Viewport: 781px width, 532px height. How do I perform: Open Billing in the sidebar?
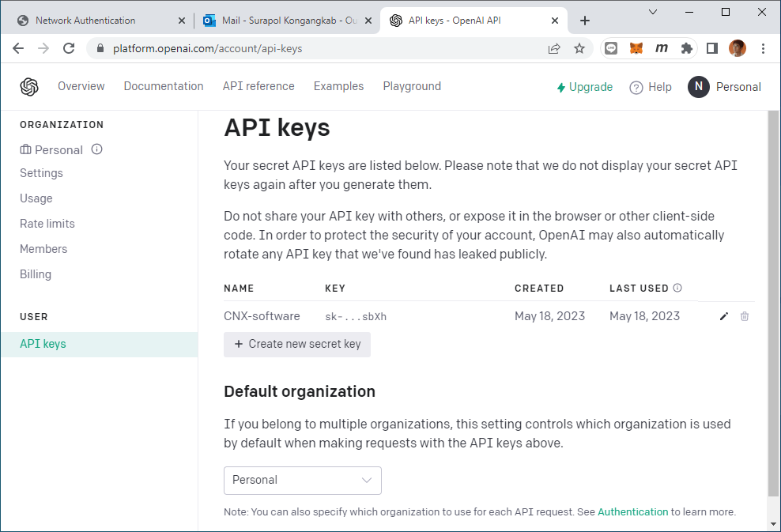(36, 274)
